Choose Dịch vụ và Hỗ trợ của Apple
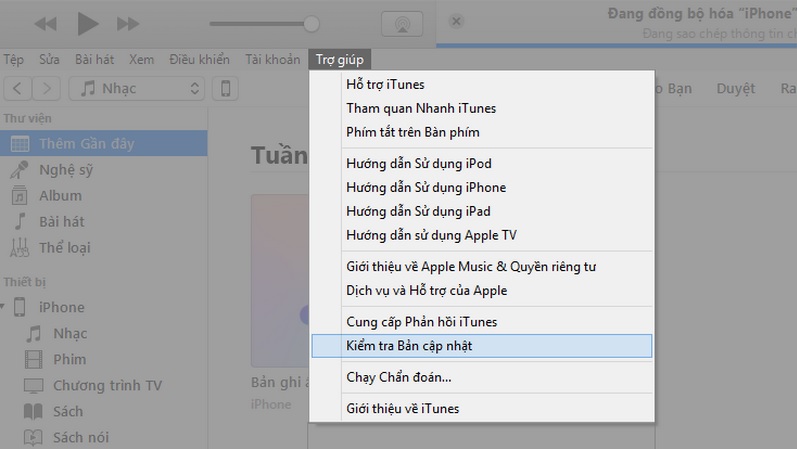Viewport: 797px width, 449px height. click(x=482, y=291)
